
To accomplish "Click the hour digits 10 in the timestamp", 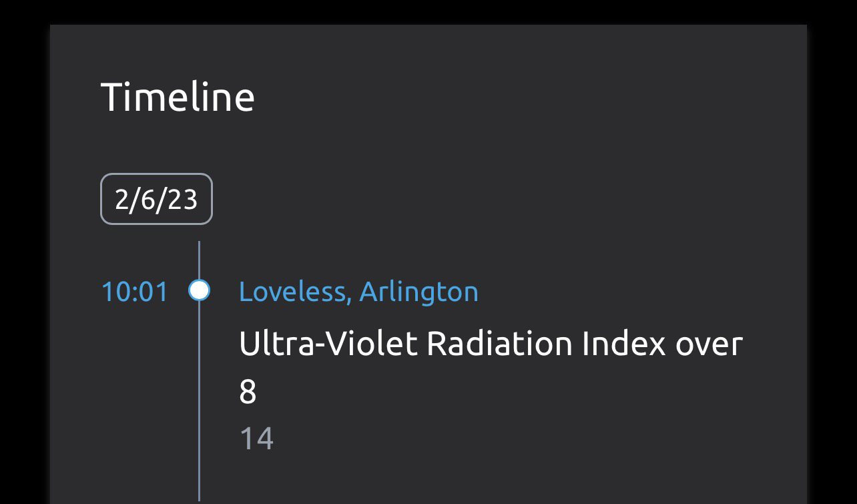I will click(x=114, y=292).
